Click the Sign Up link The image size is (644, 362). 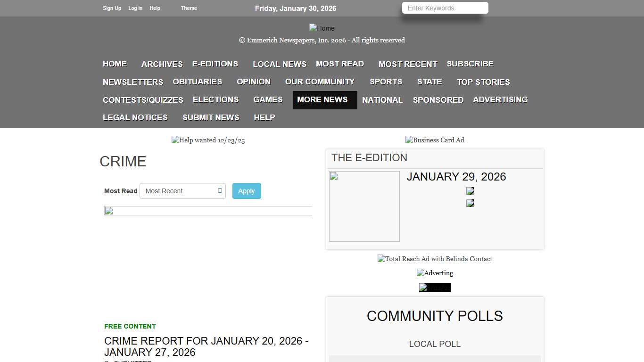click(112, 8)
